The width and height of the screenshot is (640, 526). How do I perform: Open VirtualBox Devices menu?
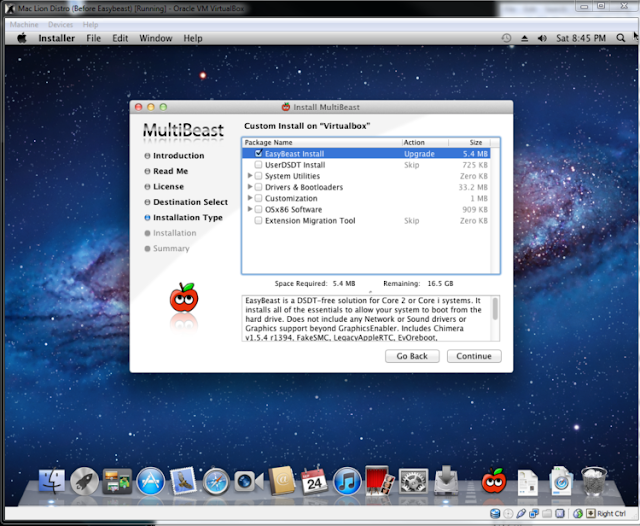point(60,24)
